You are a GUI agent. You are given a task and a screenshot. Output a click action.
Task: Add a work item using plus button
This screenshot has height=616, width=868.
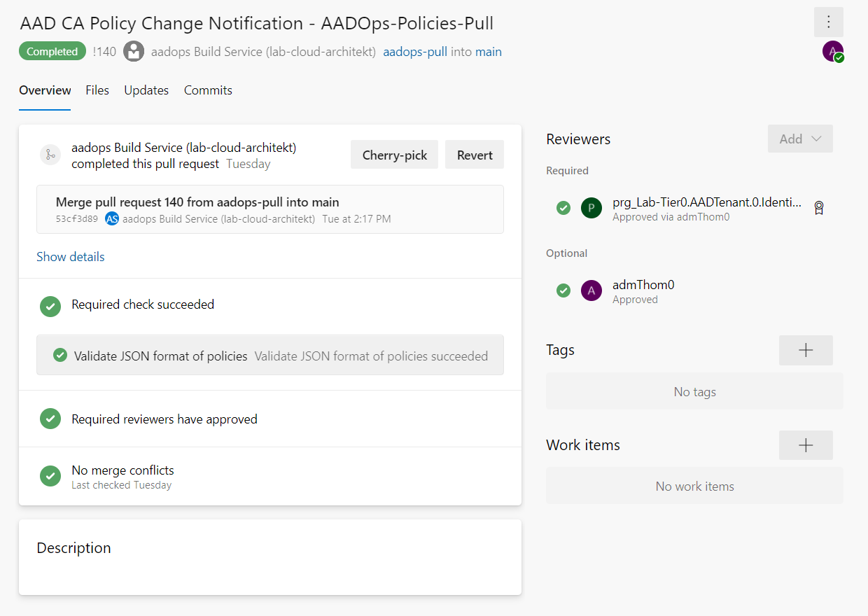pos(806,445)
